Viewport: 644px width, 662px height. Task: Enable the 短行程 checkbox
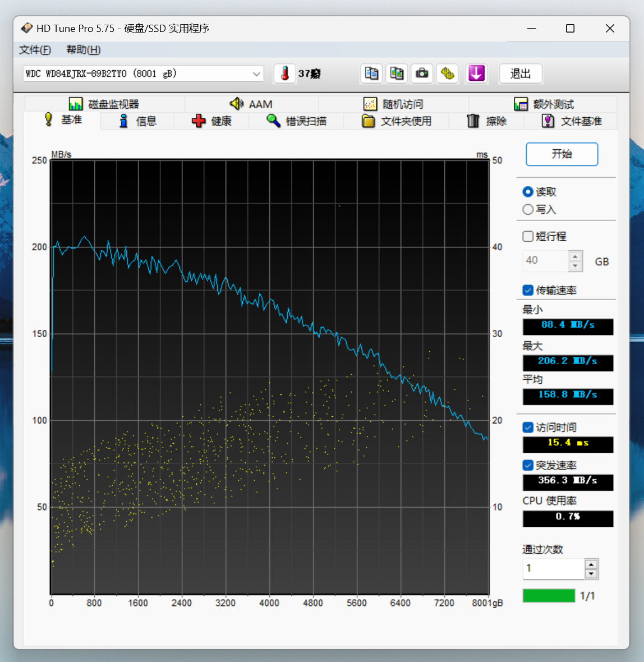click(528, 236)
